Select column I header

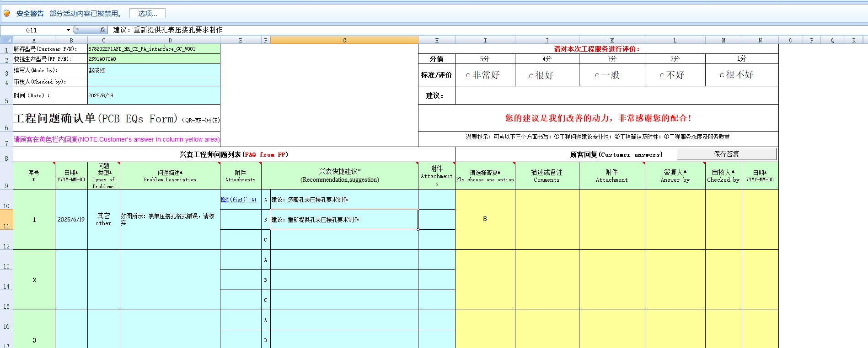point(485,40)
